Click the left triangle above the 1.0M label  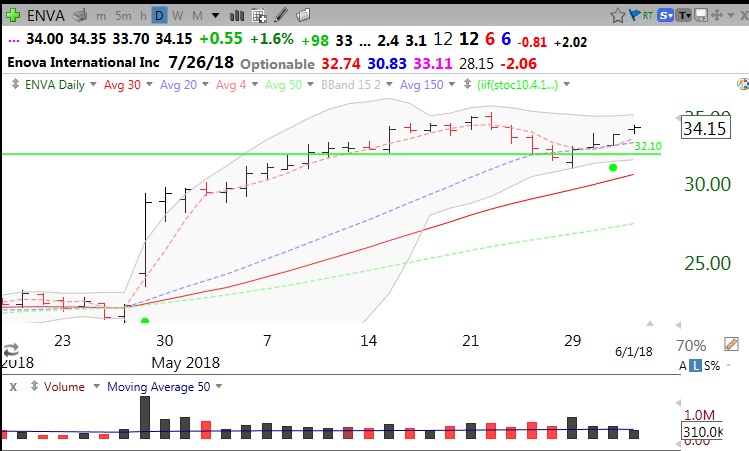pyautogui.click(x=678, y=403)
